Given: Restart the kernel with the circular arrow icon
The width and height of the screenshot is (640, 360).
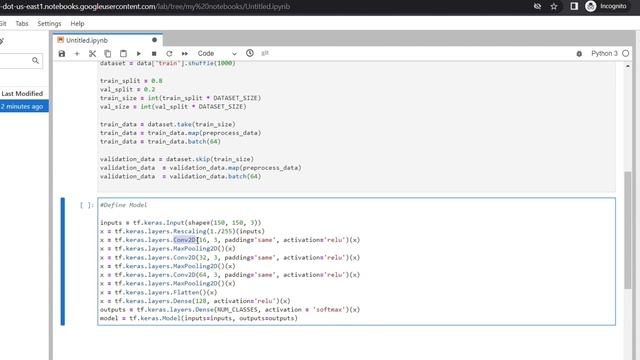Looking at the screenshot, I should [x=169, y=53].
